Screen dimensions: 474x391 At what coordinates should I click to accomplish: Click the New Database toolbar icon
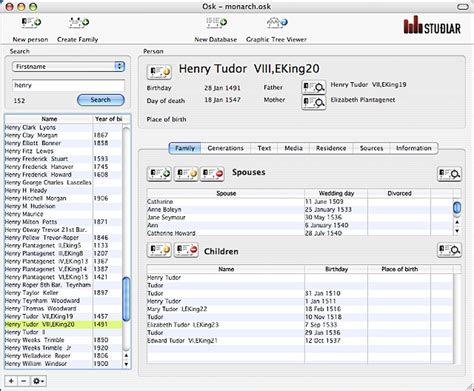[x=216, y=23]
